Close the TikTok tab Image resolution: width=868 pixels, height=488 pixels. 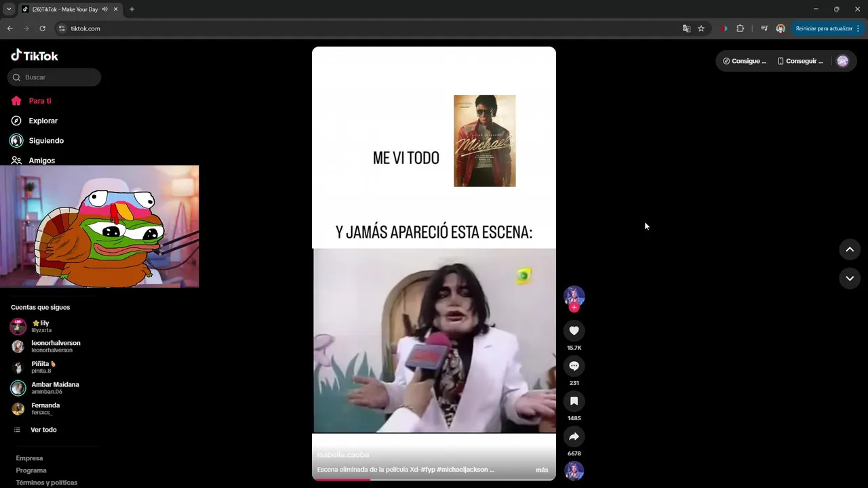(x=116, y=9)
